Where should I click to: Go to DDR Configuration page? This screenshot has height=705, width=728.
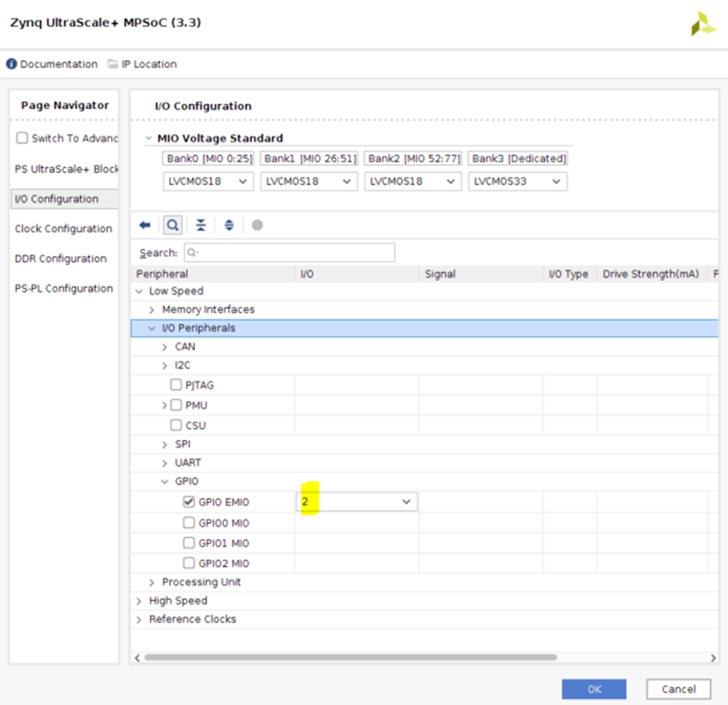(61, 258)
